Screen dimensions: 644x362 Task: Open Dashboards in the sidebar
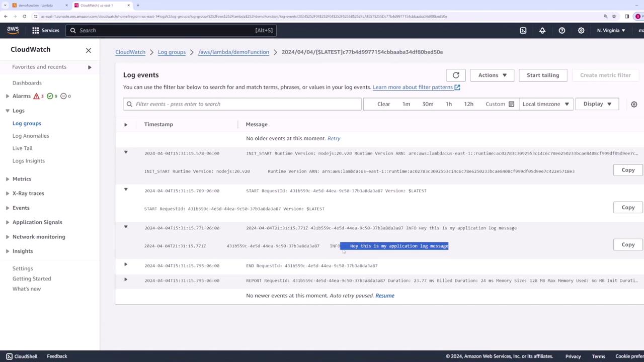(x=27, y=83)
